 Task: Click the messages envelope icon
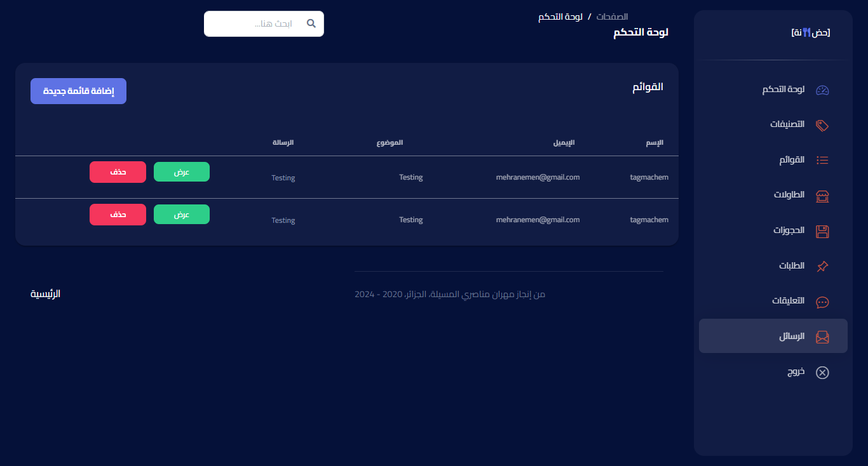pos(822,336)
